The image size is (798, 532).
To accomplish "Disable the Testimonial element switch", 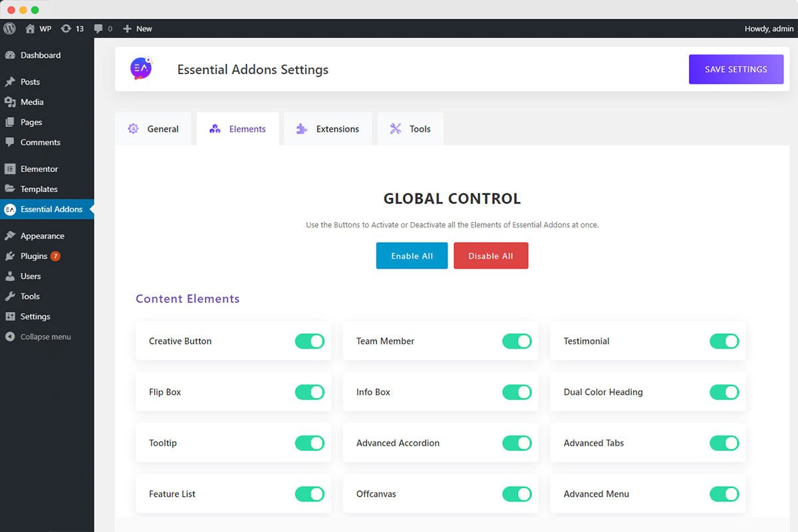I will click(x=725, y=341).
